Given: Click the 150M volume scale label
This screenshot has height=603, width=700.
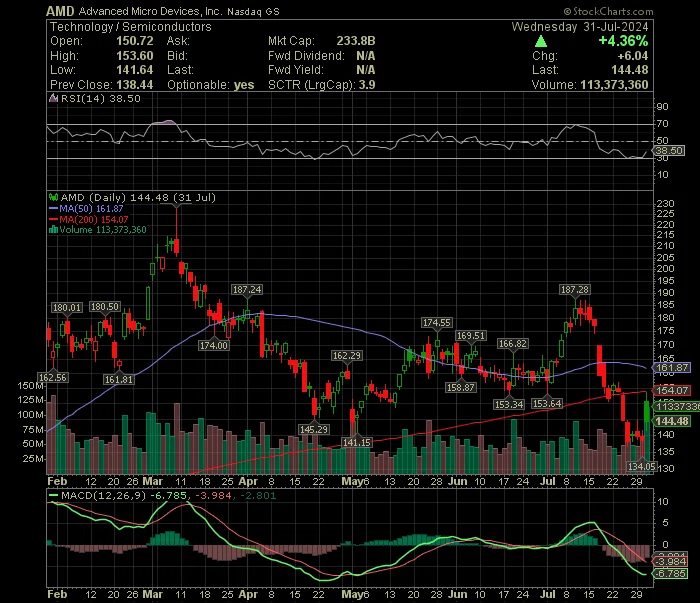Looking at the screenshot, I should 31,386.
